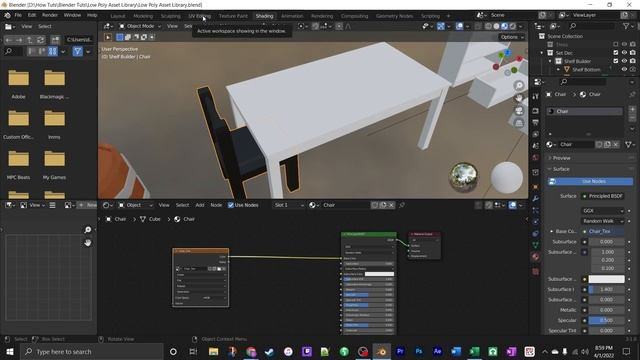
Task: Select the select-box tool icon in viewport header
Action: [120, 37]
